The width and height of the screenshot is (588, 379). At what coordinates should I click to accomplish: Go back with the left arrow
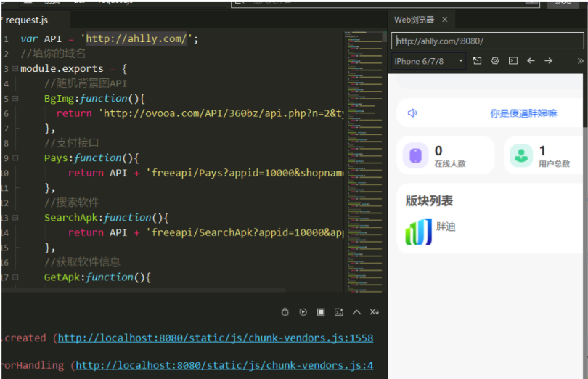pyautogui.click(x=531, y=61)
